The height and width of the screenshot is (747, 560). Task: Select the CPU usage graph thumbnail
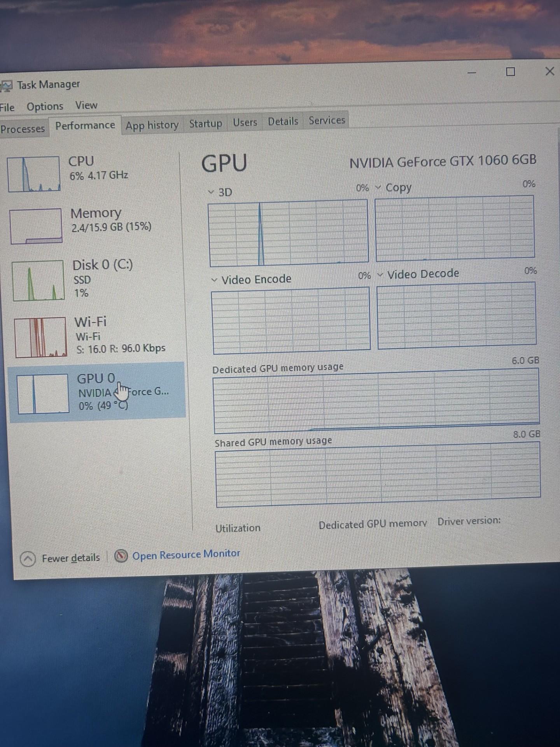click(x=34, y=174)
